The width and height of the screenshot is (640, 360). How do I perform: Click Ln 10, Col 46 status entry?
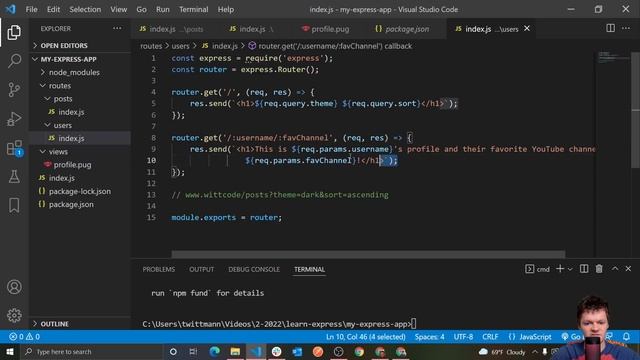365,337
